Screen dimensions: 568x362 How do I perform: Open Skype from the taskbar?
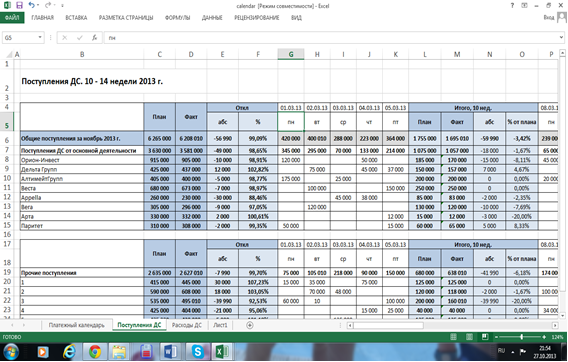[x=198, y=352]
